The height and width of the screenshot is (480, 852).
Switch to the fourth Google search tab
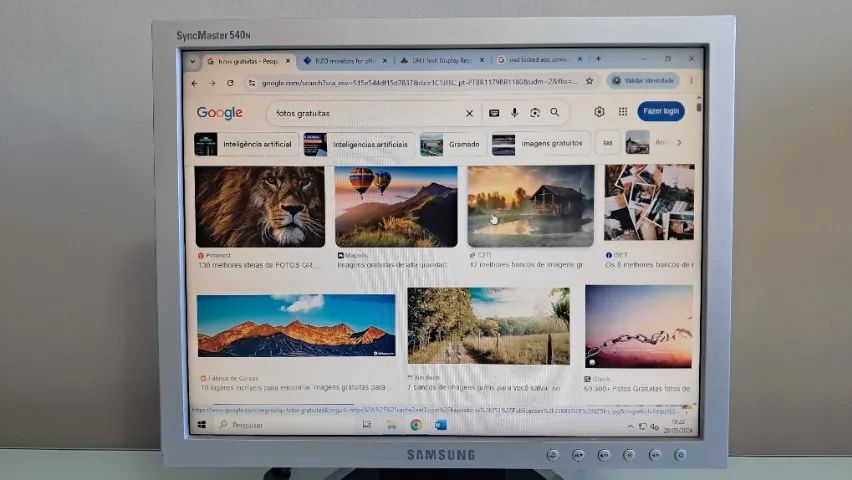pyautogui.click(x=540, y=59)
